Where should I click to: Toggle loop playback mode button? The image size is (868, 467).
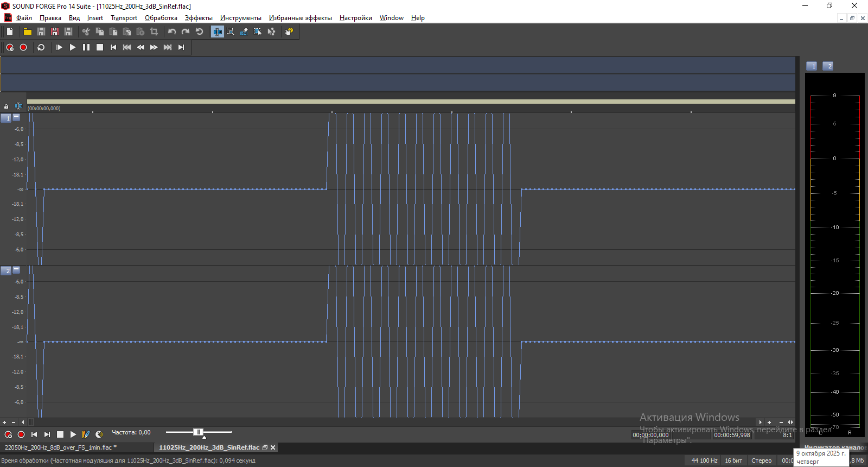pyautogui.click(x=41, y=48)
